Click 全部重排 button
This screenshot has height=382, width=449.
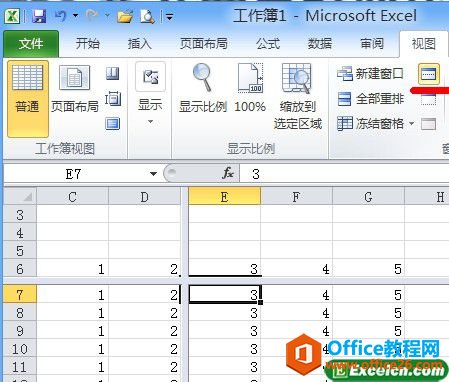point(370,99)
